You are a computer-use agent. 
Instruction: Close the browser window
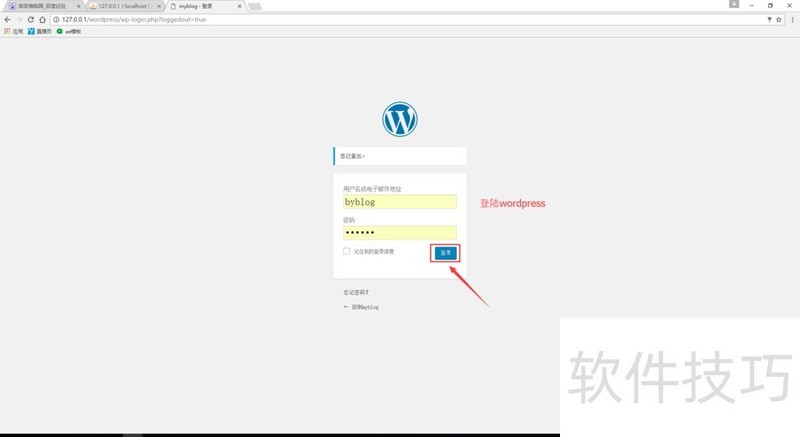click(x=789, y=5)
